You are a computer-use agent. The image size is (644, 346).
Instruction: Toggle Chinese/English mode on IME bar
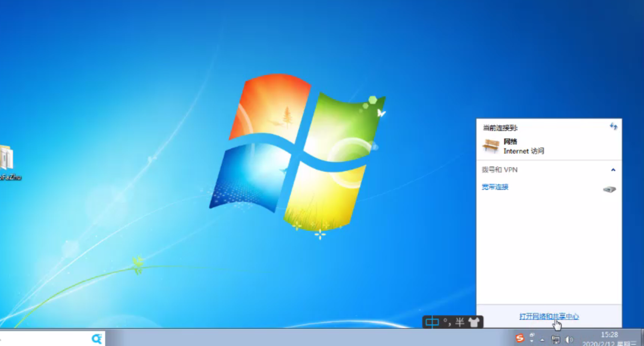coord(432,322)
